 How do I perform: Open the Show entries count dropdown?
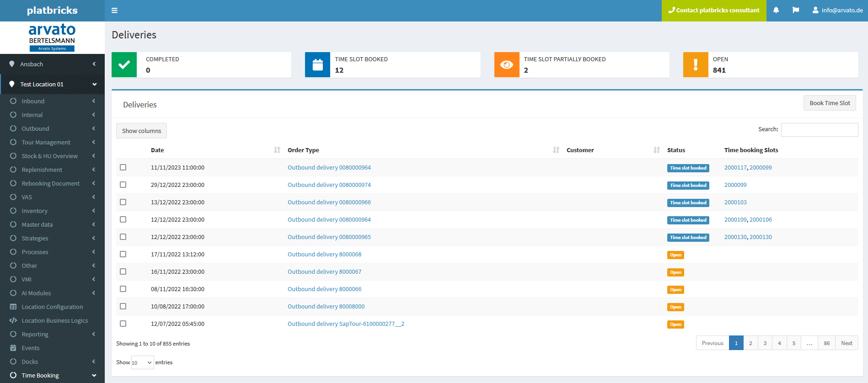tap(142, 362)
